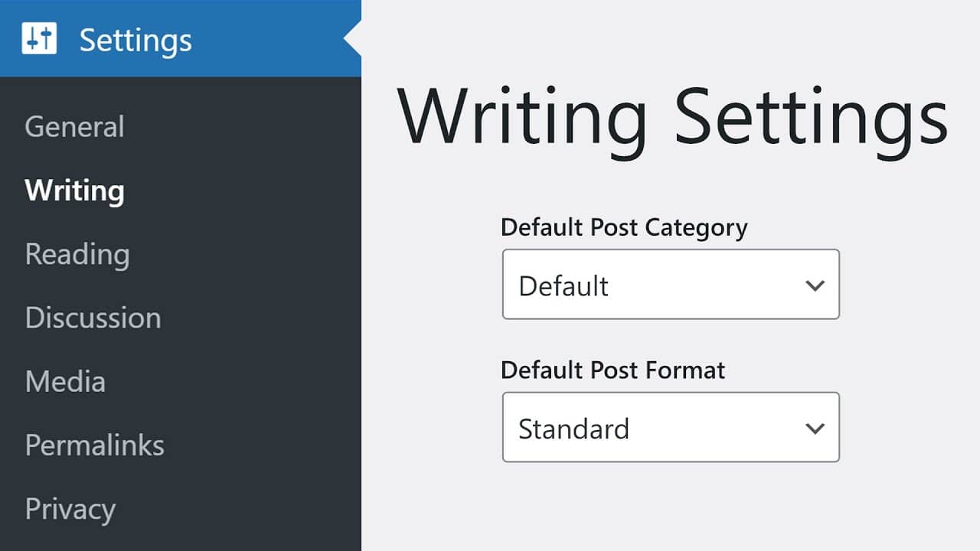
Task: Open the Permalinks settings page
Action: point(94,445)
